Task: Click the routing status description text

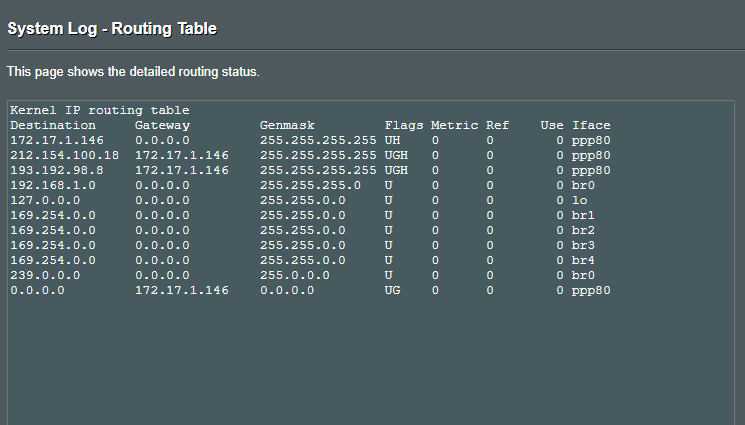Action: point(133,72)
